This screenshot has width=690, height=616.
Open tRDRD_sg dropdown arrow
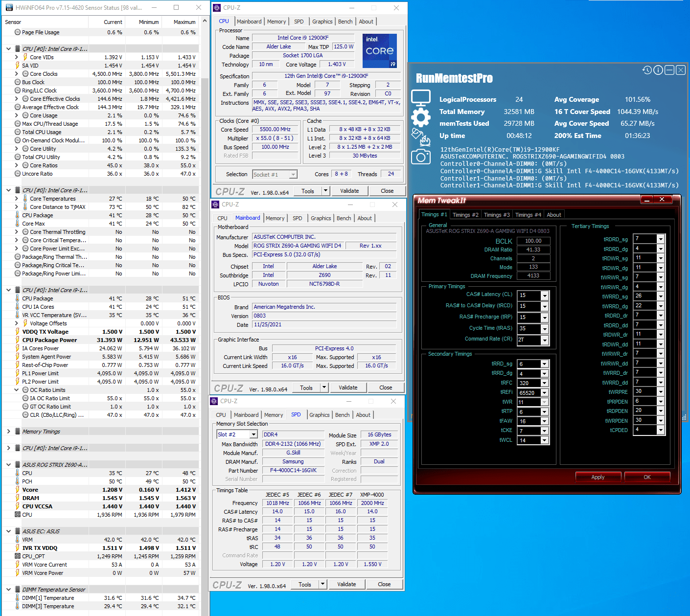(x=660, y=239)
